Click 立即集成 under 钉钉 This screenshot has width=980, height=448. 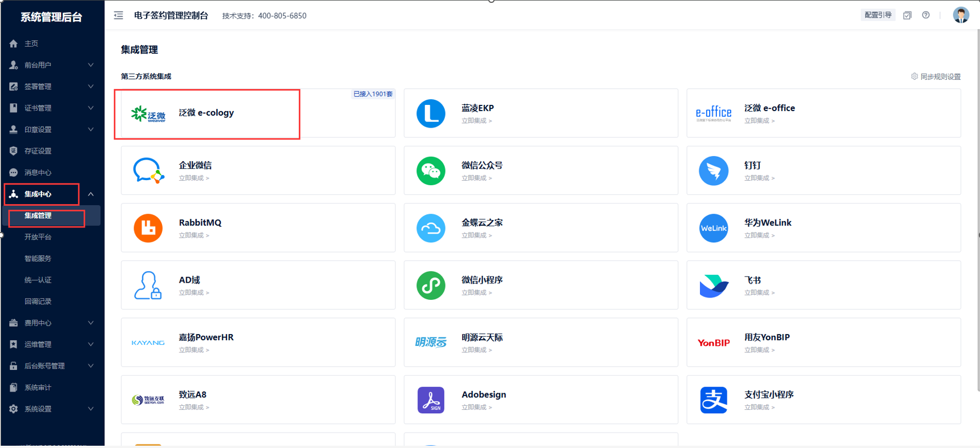coord(759,178)
